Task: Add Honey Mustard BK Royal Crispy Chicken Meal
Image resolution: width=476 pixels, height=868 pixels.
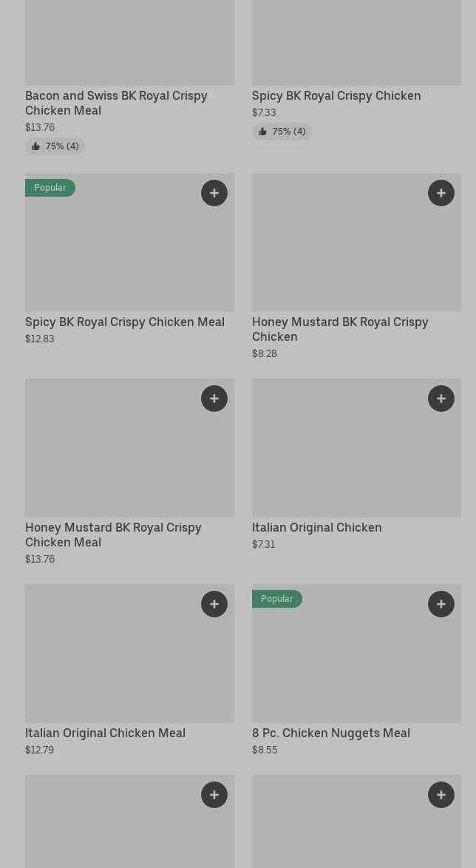Action: pos(214,399)
